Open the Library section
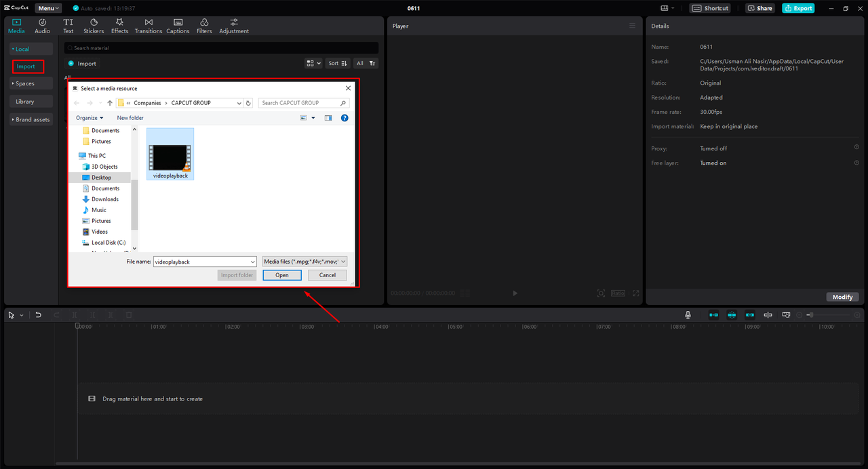This screenshot has width=868, height=469. 31,102
